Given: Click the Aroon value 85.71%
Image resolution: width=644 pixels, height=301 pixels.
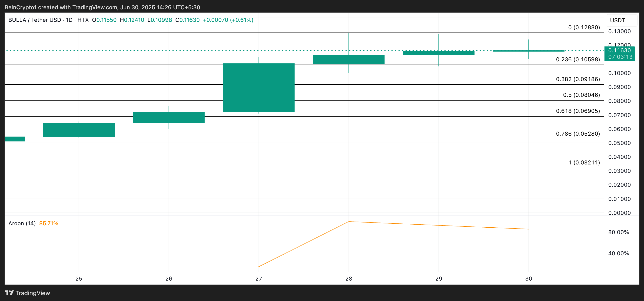Looking at the screenshot, I should coord(49,223).
